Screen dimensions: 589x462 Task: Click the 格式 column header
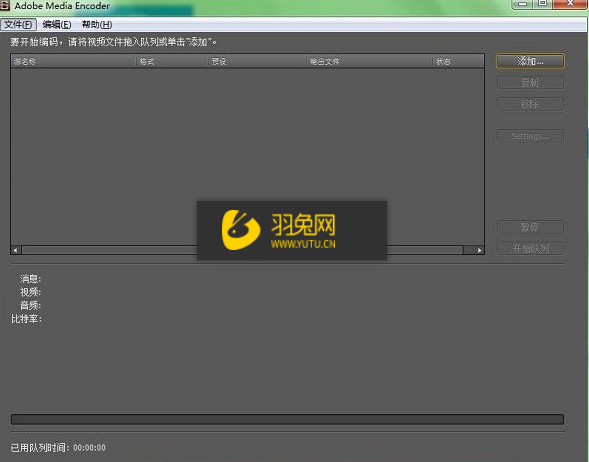(172, 61)
